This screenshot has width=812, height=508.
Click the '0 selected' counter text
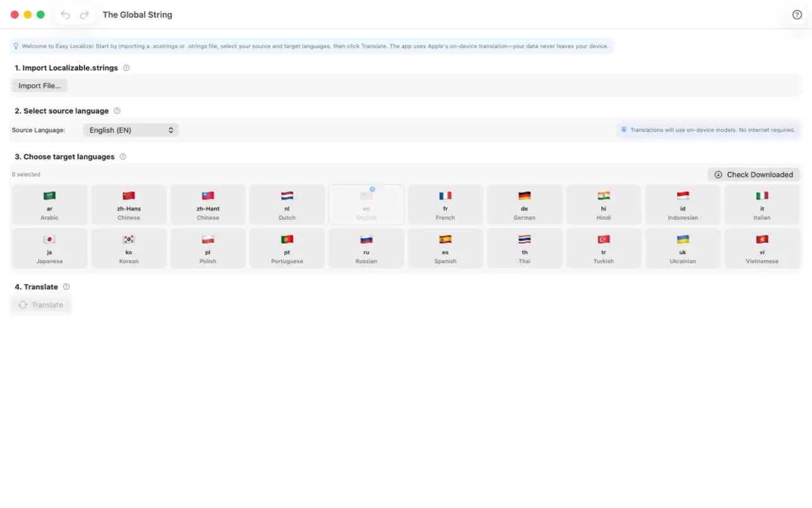coord(26,174)
